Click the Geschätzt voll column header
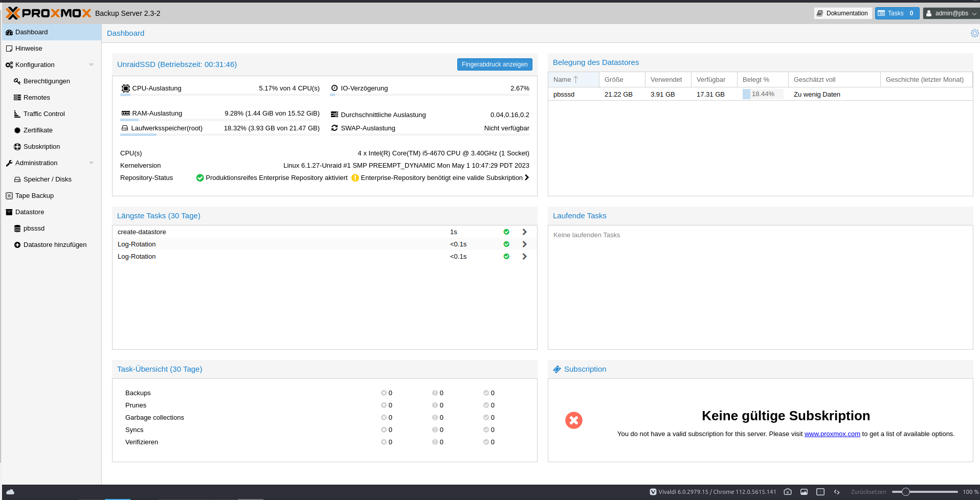This screenshot has width=980, height=500. 834,80
